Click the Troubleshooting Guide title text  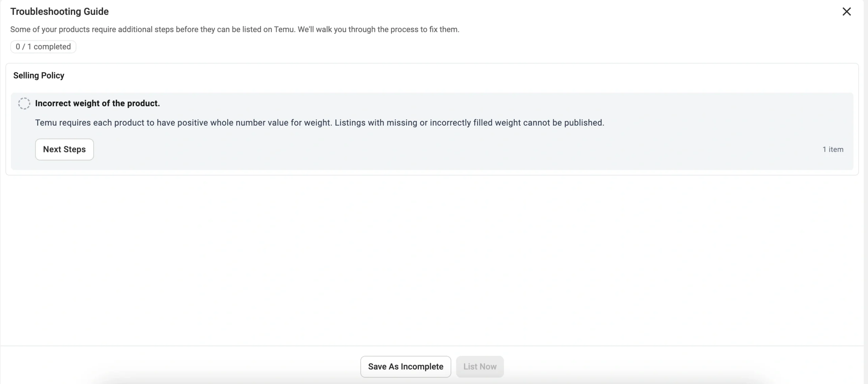(x=59, y=12)
